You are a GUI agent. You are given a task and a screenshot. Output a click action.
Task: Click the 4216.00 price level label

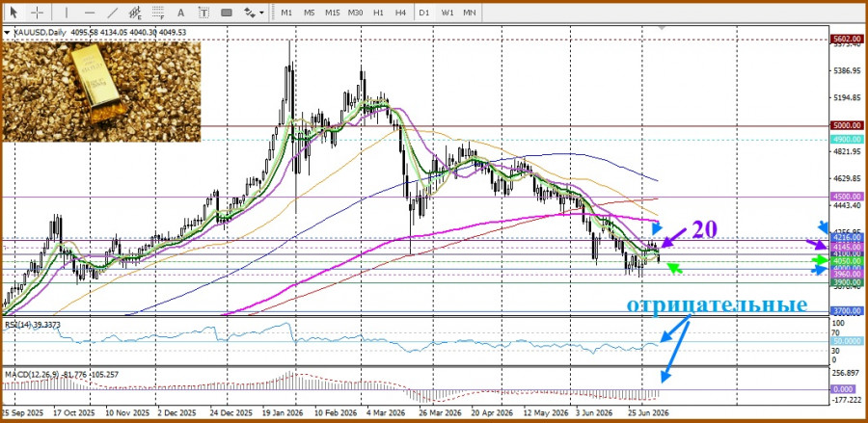(847, 237)
